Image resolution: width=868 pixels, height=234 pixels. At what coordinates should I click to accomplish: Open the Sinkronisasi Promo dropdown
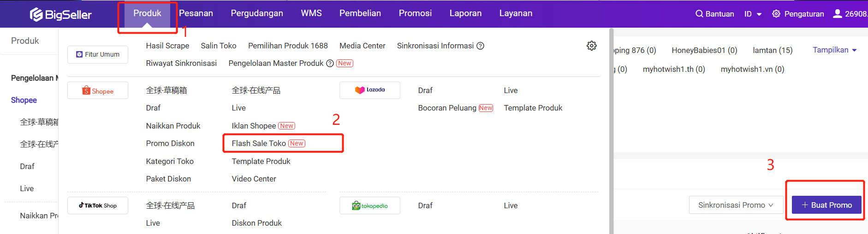[736, 205]
